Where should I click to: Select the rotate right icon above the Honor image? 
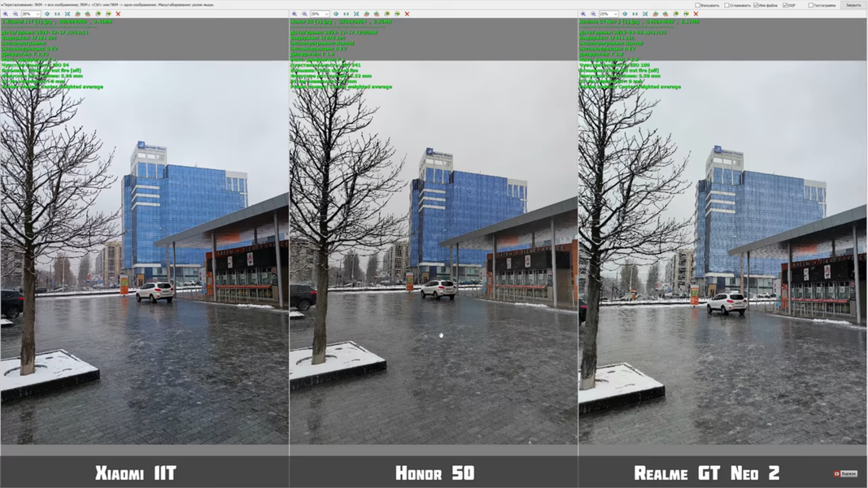(x=377, y=13)
